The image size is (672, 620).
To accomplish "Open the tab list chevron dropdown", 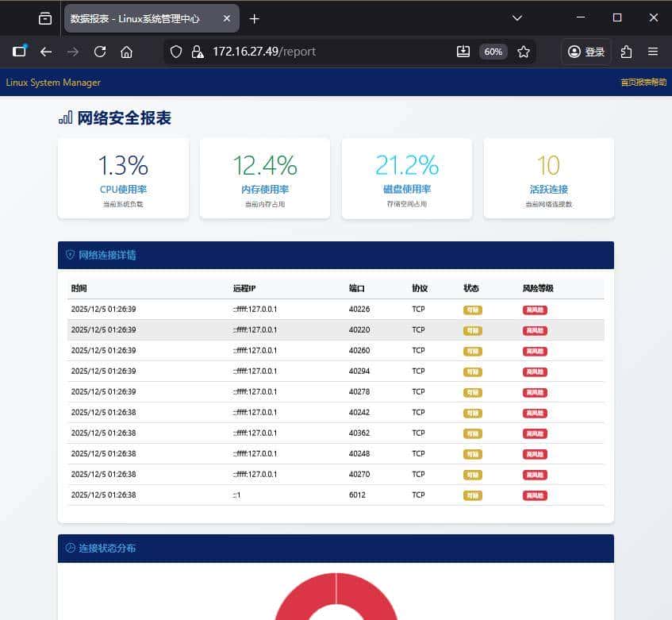I will point(516,18).
